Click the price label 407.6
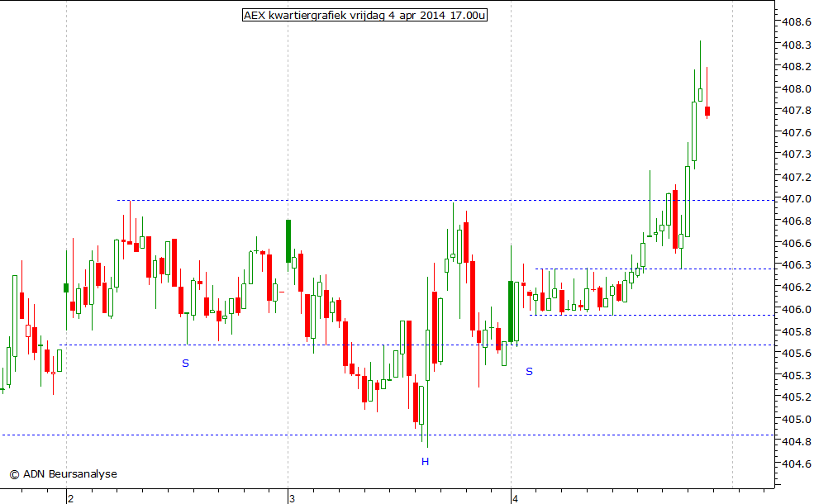Image resolution: width=814 pixels, height=504 pixels. [797, 133]
